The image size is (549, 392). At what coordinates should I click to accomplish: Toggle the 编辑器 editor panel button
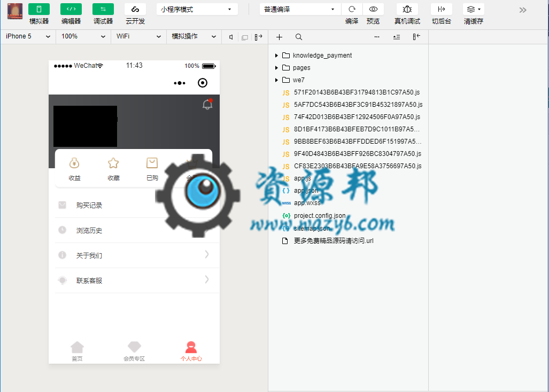point(71,10)
